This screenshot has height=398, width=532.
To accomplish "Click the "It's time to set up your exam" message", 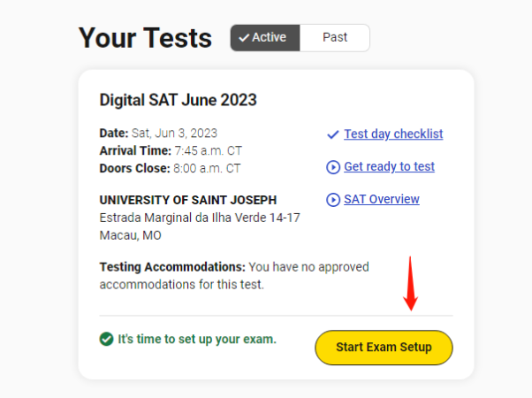I will point(197,339).
